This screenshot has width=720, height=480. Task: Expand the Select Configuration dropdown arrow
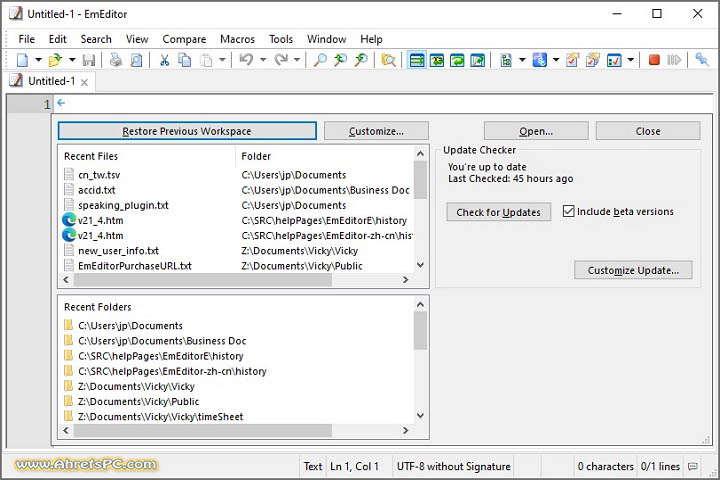556,60
